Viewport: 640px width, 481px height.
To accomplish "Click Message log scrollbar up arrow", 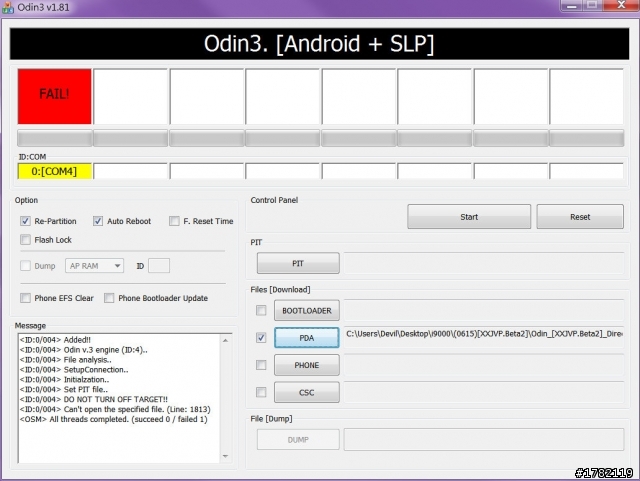I will pyautogui.click(x=225, y=340).
